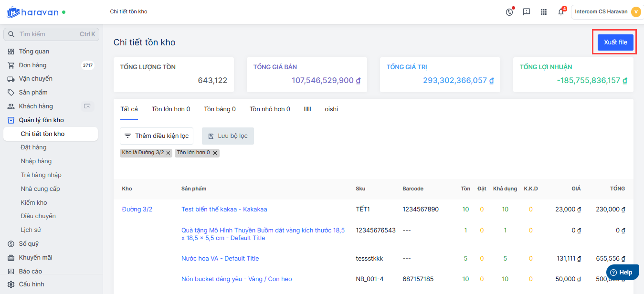The height and width of the screenshot is (294, 644).
Task: Remove the 'Tồn lớn hơn 0' filter tag
Action: [215, 153]
